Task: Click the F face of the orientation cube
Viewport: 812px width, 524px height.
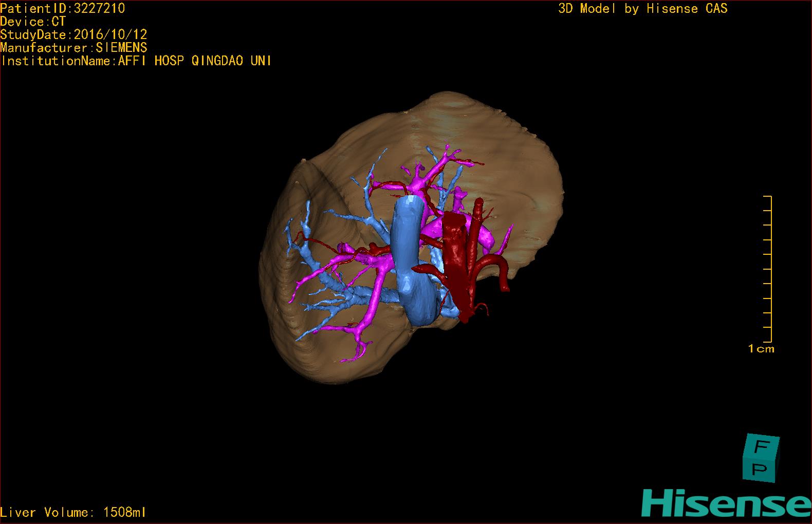Action: click(x=762, y=447)
